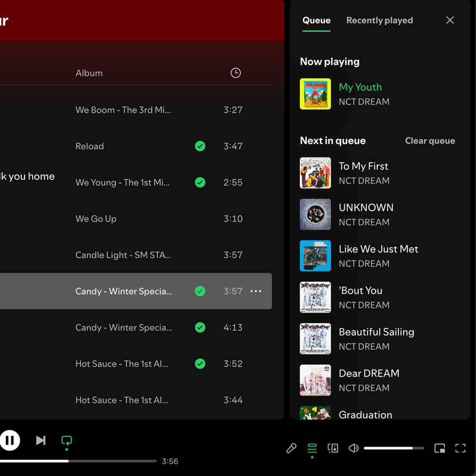
Task: Open Candy - Winter Specia... album on 4:13 row
Action: click(x=124, y=328)
